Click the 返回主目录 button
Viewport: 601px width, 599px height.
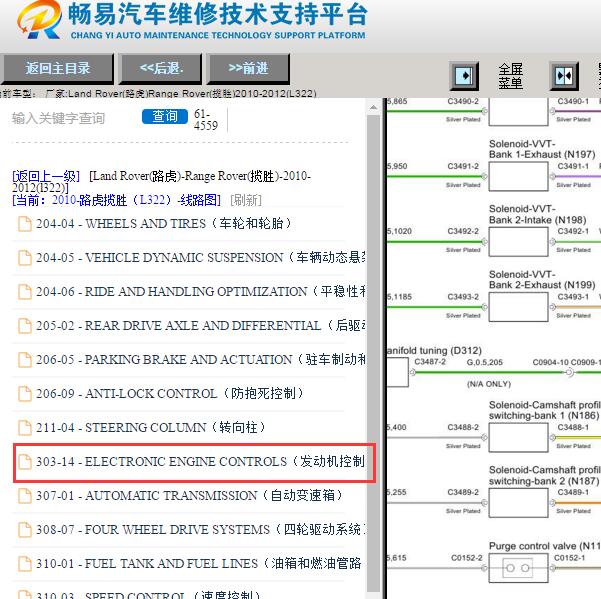tap(57, 69)
